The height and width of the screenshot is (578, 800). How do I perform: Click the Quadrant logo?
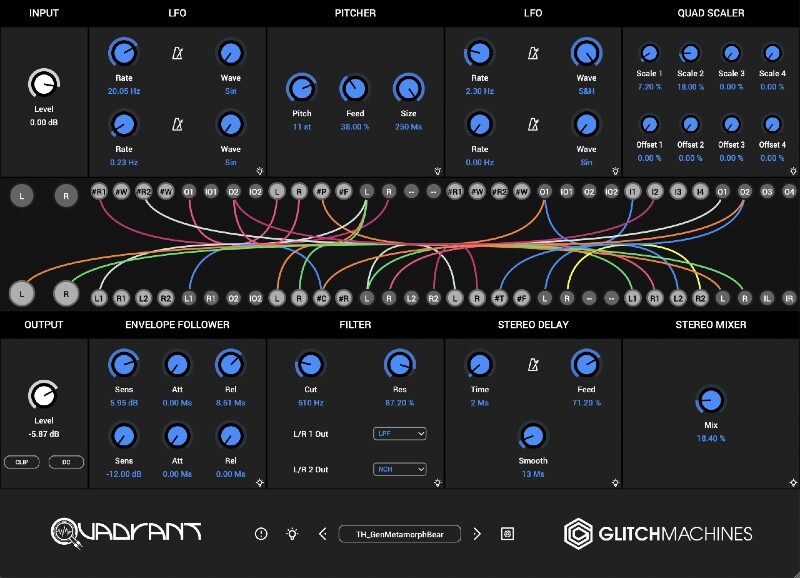127,532
